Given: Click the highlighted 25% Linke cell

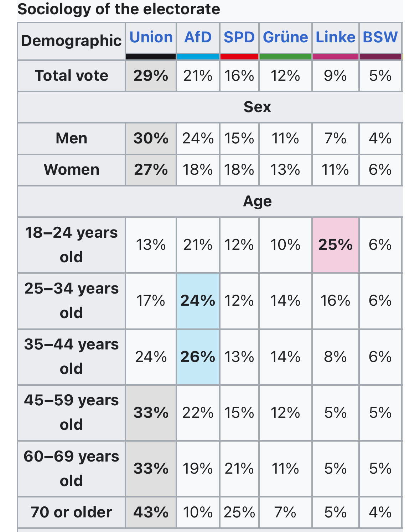Looking at the screenshot, I should 335,245.
